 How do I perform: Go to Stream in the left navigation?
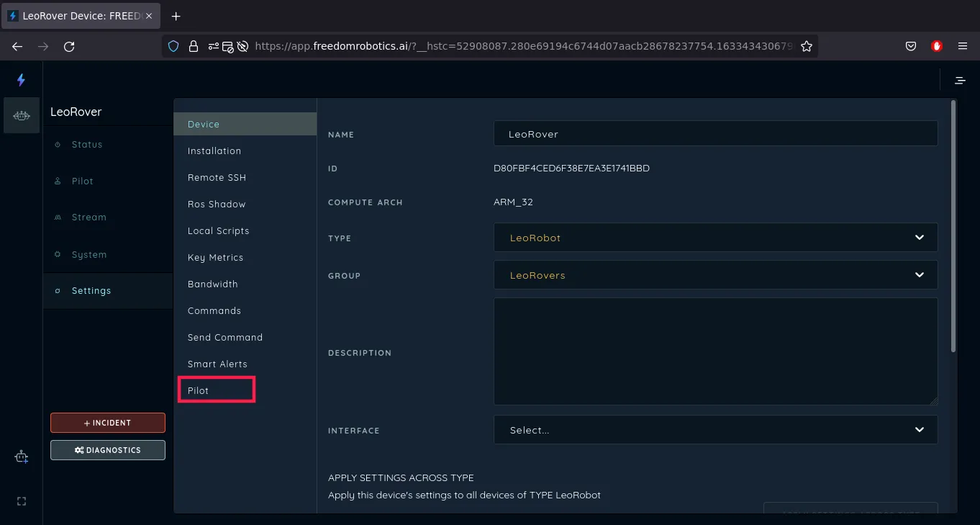pyautogui.click(x=89, y=217)
